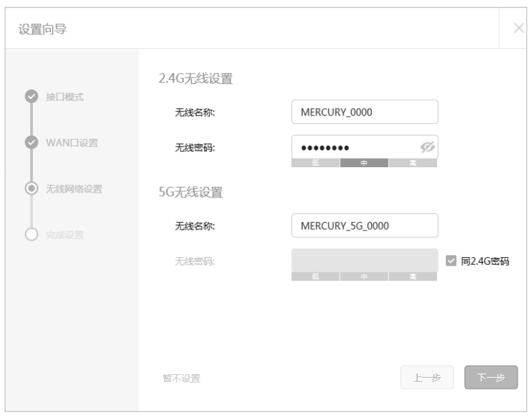Uncheck the 同2.4G密码 checkbox
Screen dimensions: 532x419
(451, 261)
